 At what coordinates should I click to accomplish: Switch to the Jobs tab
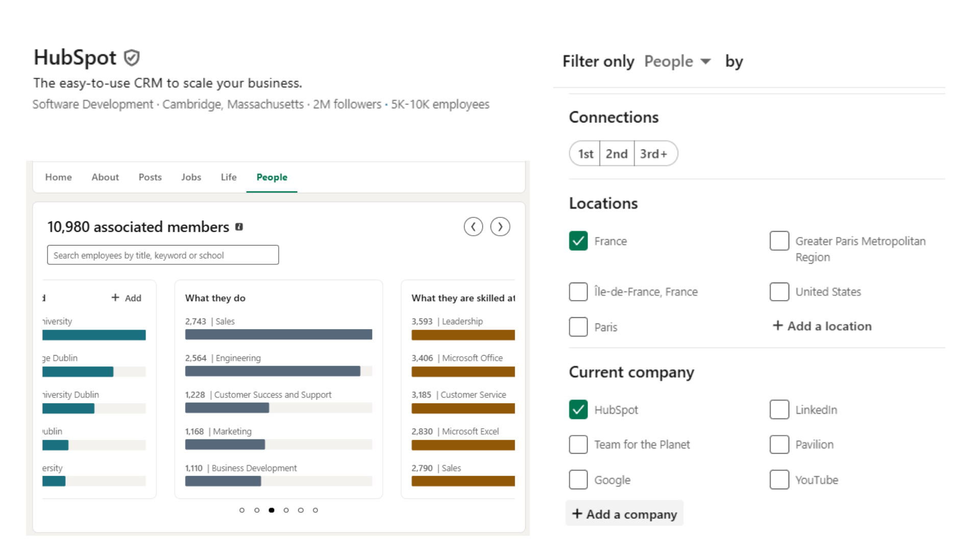(191, 177)
